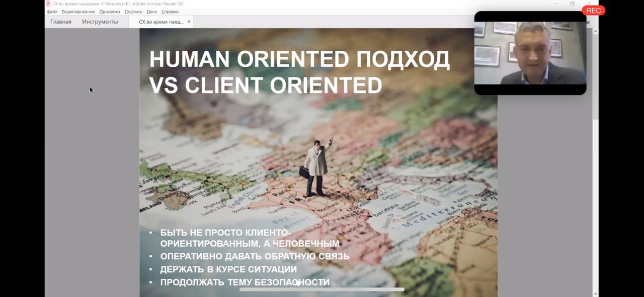The height and width of the screenshot is (297, 644).
Task: Click the red REC recording indicator
Action: click(x=593, y=11)
